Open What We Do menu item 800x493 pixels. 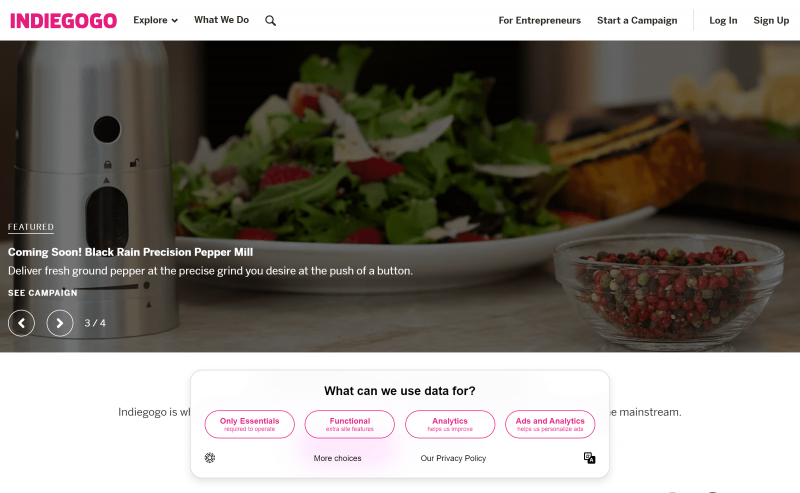221,20
